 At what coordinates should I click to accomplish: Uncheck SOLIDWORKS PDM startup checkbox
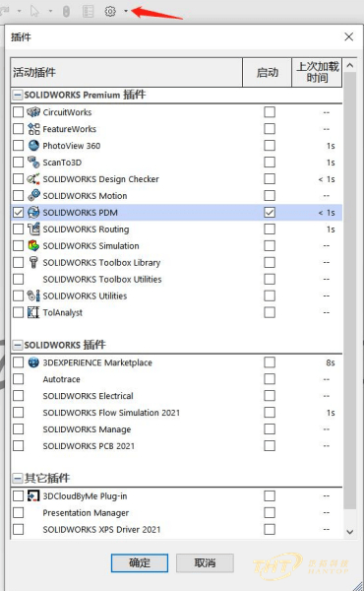click(270, 212)
